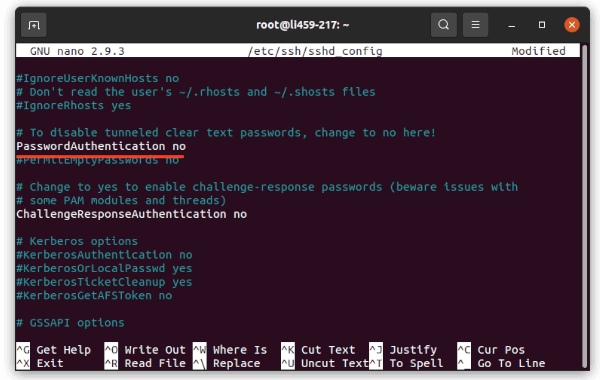This screenshot has height=380, width=600.
Task: Click the window title root@li459-217
Action: [x=302, y=25]
